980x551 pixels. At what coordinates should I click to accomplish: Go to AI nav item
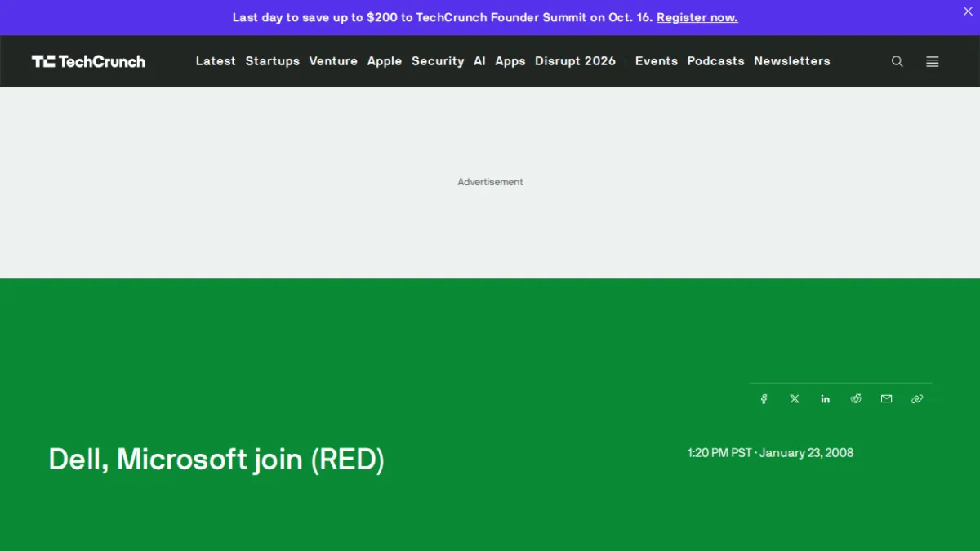coord(479,61)
